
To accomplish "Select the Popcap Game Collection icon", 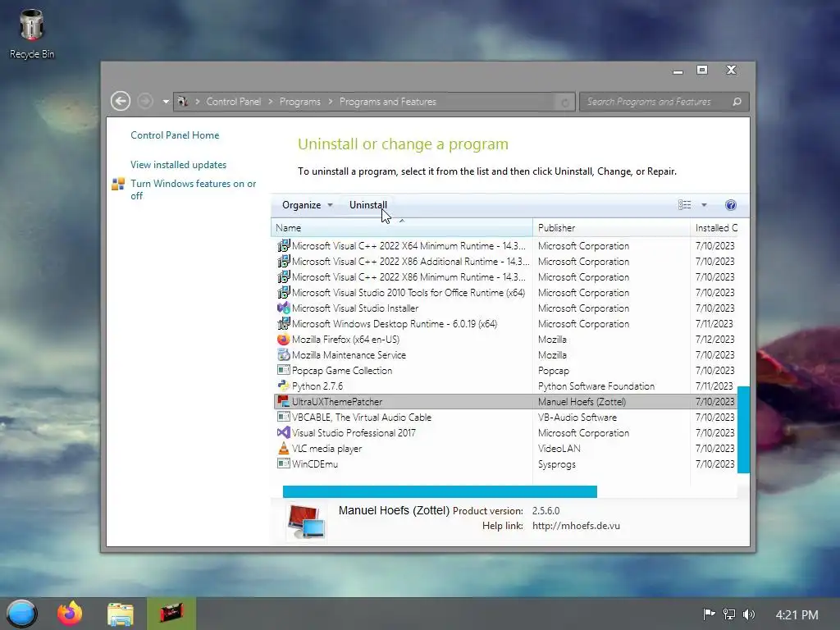I will click(283, 370).
